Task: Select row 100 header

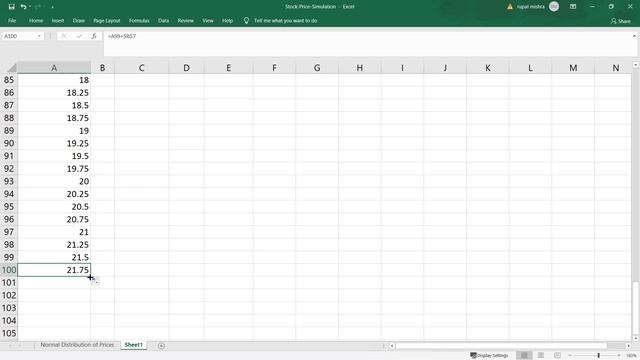Action: point(9,270)
